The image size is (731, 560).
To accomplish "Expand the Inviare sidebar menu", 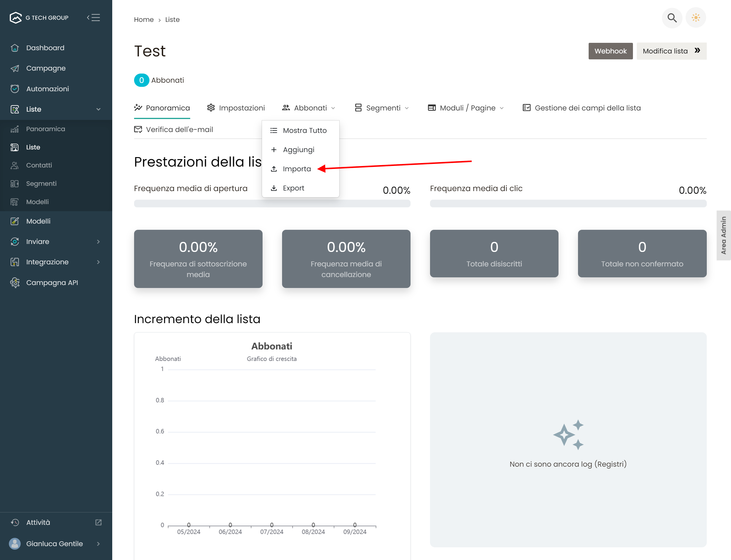I will coord(98,242).
